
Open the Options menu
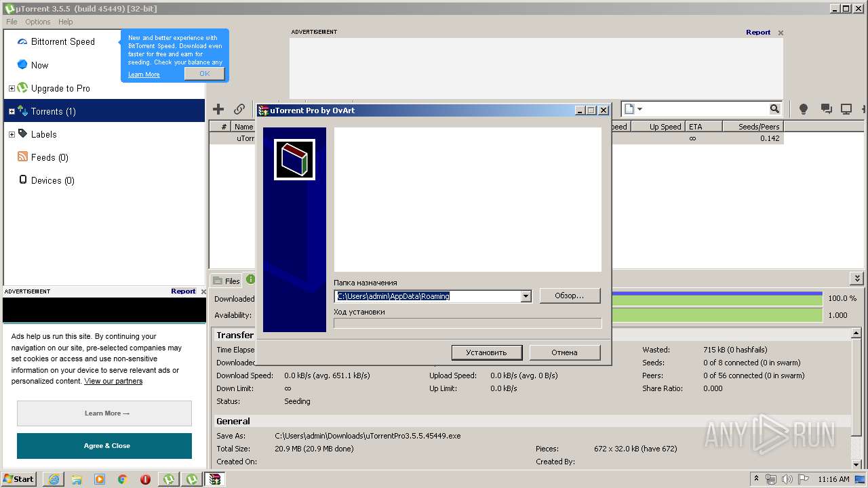38,22
